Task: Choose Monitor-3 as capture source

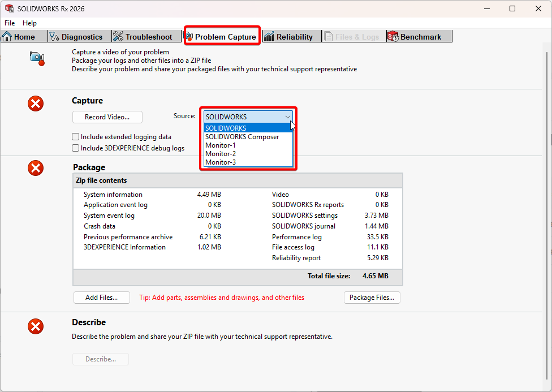Action: 248,162
